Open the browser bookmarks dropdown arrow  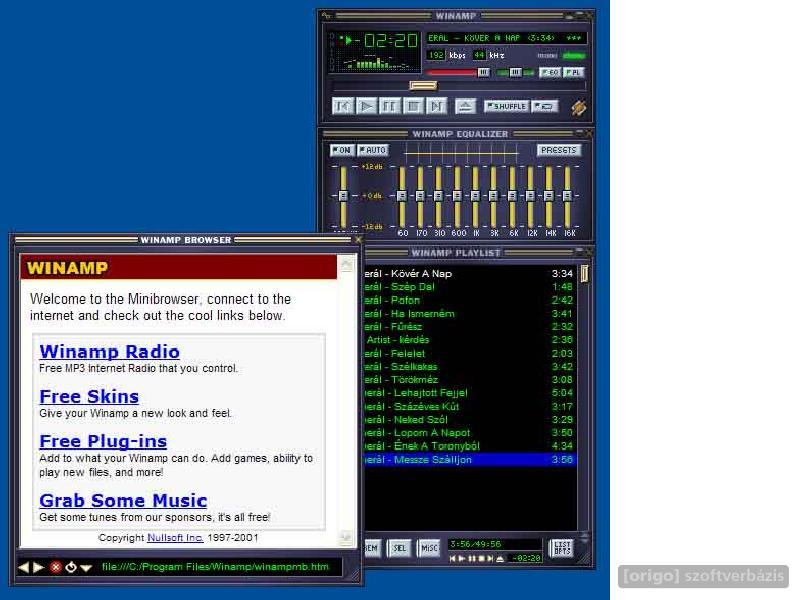(86, 567)
